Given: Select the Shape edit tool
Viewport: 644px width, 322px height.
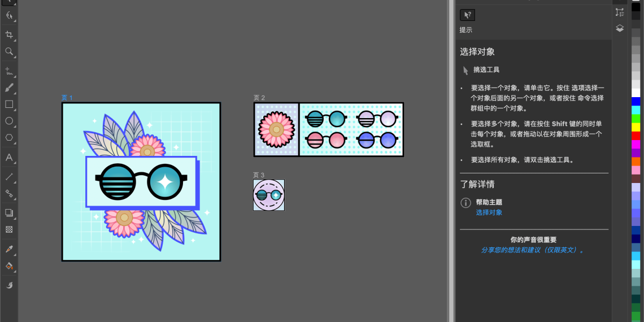Looking at the screenshot, I should [x=9, y=16].
